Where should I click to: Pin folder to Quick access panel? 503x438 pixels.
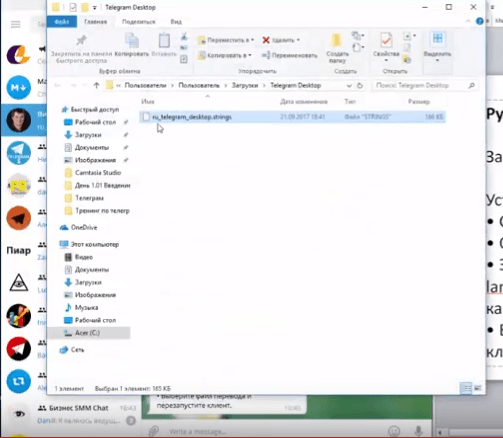(x=80, y=49)
